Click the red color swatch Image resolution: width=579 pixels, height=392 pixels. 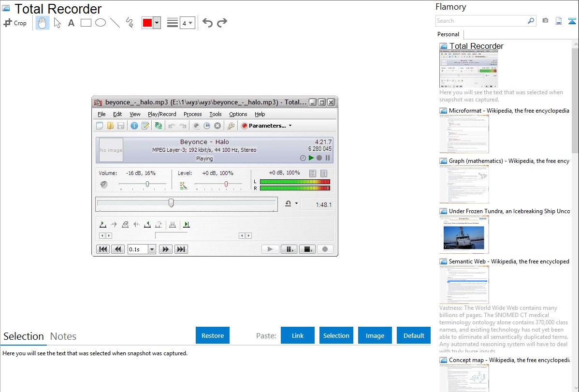(147, 23)
